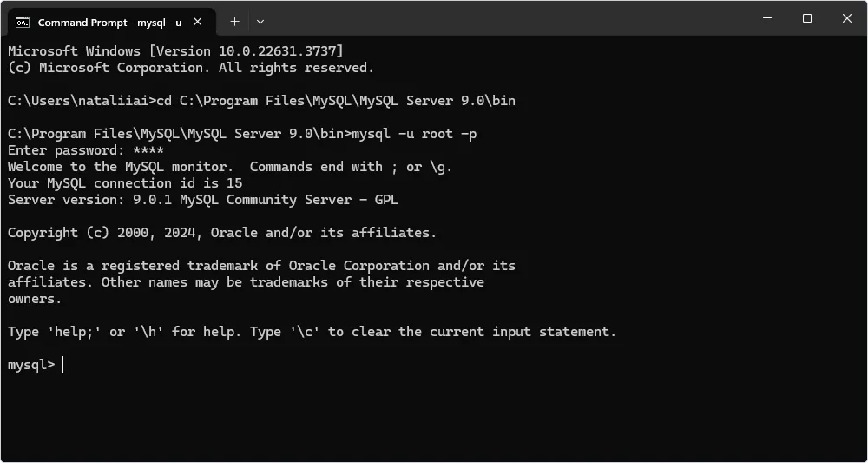The width and height of the screenshot is (868, 463).
Task: Close the Command Prompt mysql tab
Action: 201,22
